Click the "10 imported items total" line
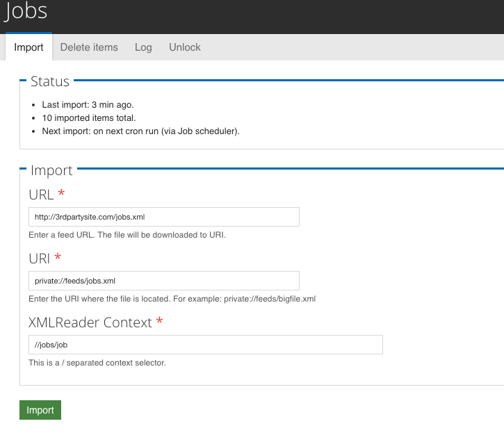 [x=89, y=118]
